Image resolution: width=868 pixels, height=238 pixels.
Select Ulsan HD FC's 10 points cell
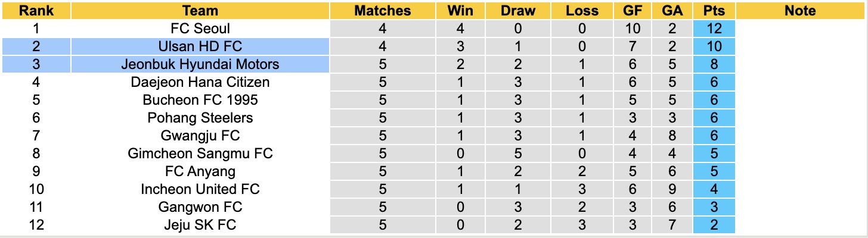(x=714, y=46)
